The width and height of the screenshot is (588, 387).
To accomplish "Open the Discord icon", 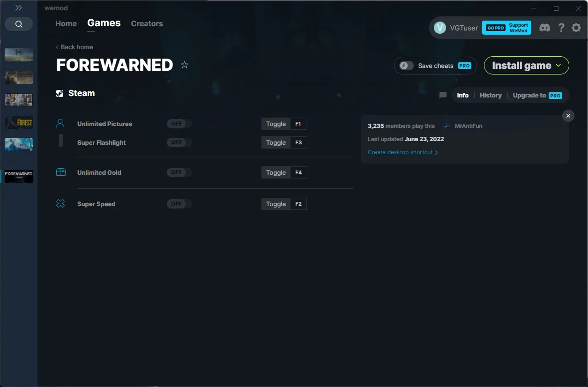I will [544, 28].
